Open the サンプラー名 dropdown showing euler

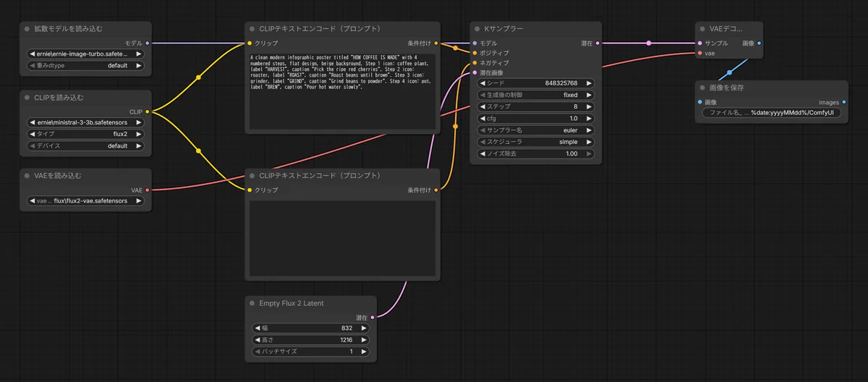point(536,130)
